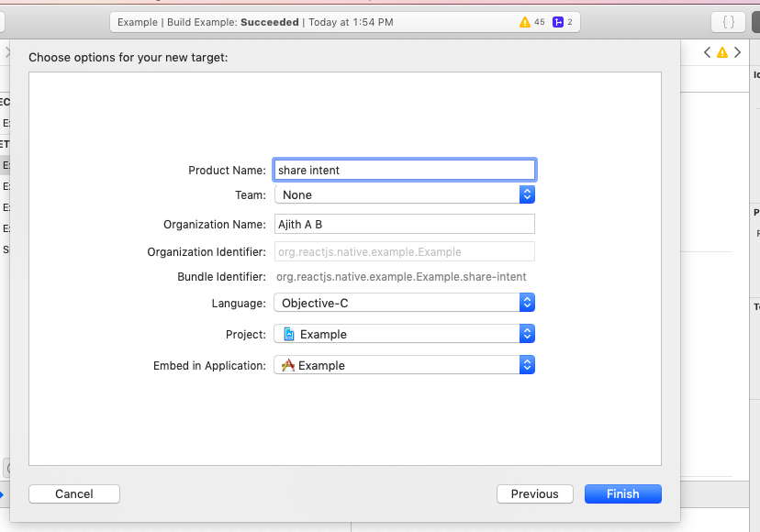Open the Language dropdown showing Objective-C
This screenshot has height=532, width=760.
pyautogui.click(x=404, y=303)
